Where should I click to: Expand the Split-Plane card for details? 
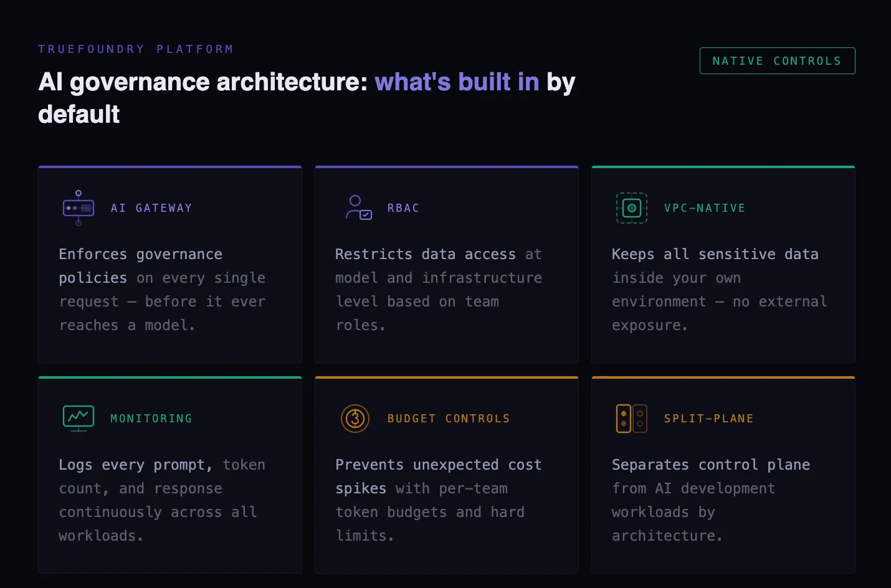point(723,474)
